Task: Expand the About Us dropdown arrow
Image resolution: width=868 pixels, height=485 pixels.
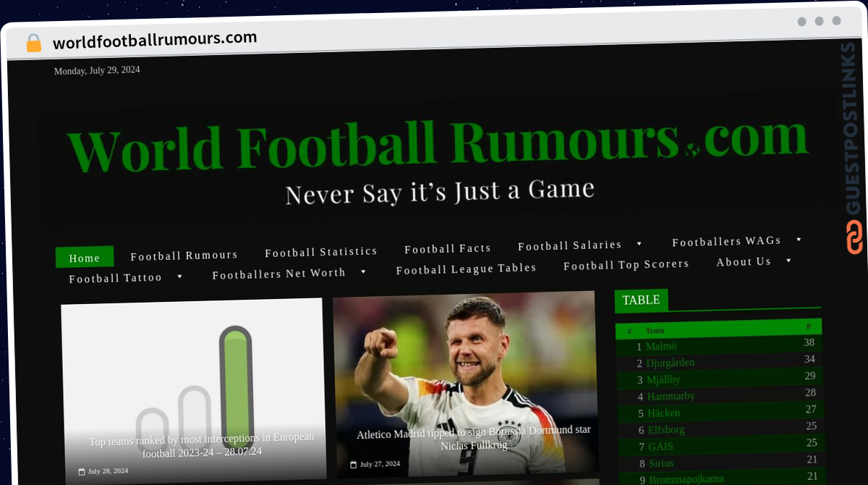Action: click(788, 261)
